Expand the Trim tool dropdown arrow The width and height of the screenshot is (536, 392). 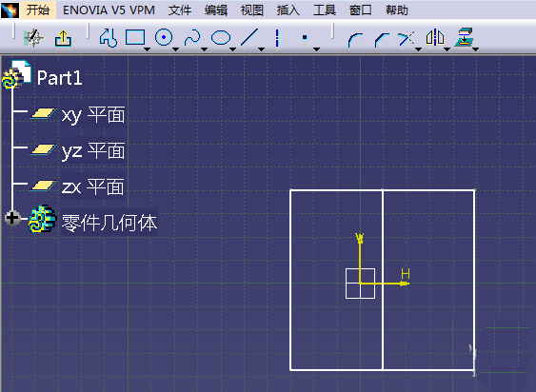[418, 49]
